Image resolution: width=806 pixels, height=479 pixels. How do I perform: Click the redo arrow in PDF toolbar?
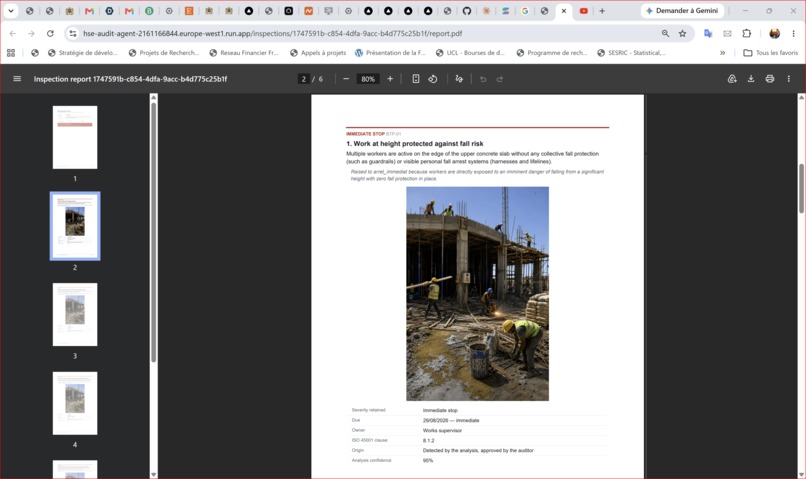[x=500, y=79]
